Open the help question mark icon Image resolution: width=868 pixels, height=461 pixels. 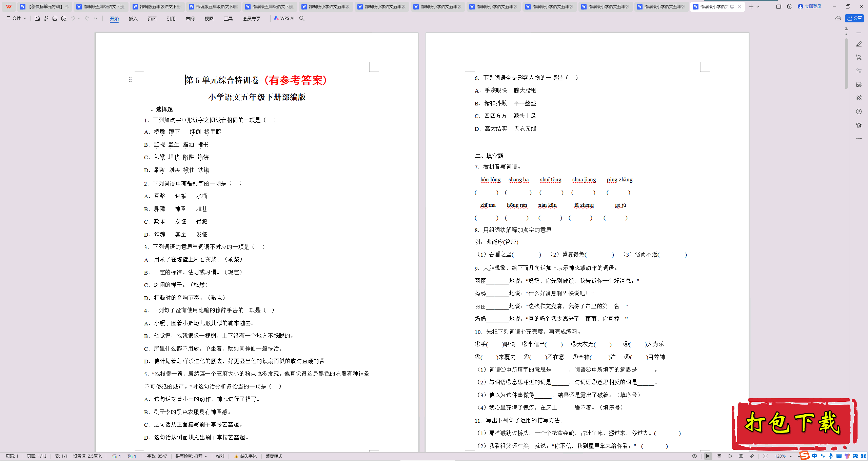(x=859, y=112)
